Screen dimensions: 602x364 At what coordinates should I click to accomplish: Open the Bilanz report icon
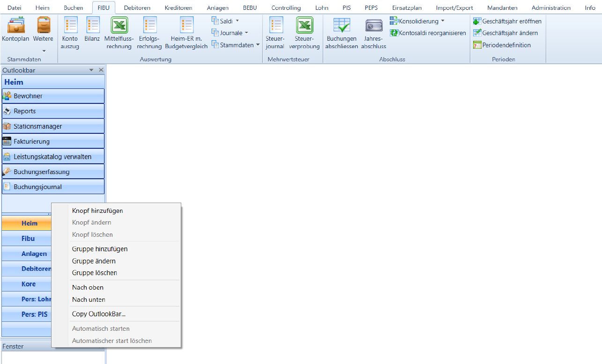tap(93, 26)
